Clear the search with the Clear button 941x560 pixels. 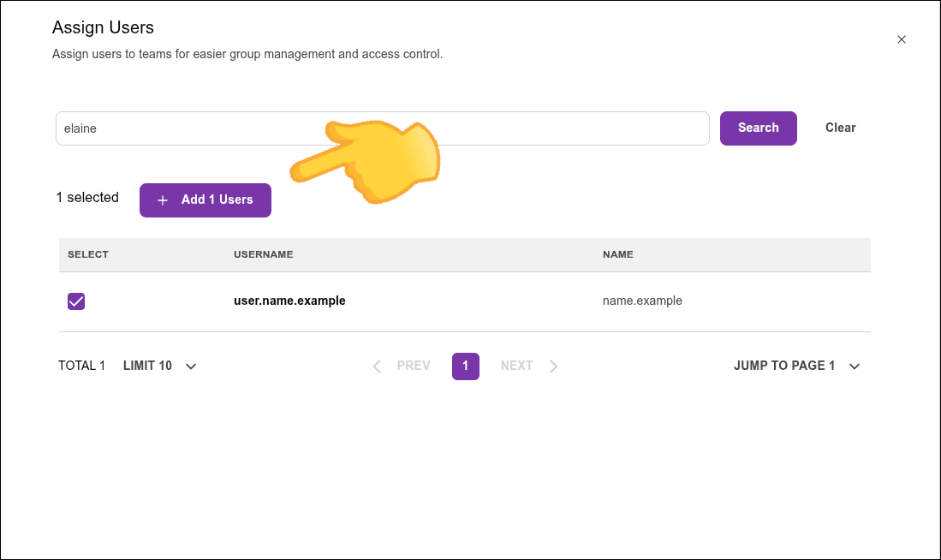[x=839, y=128]
